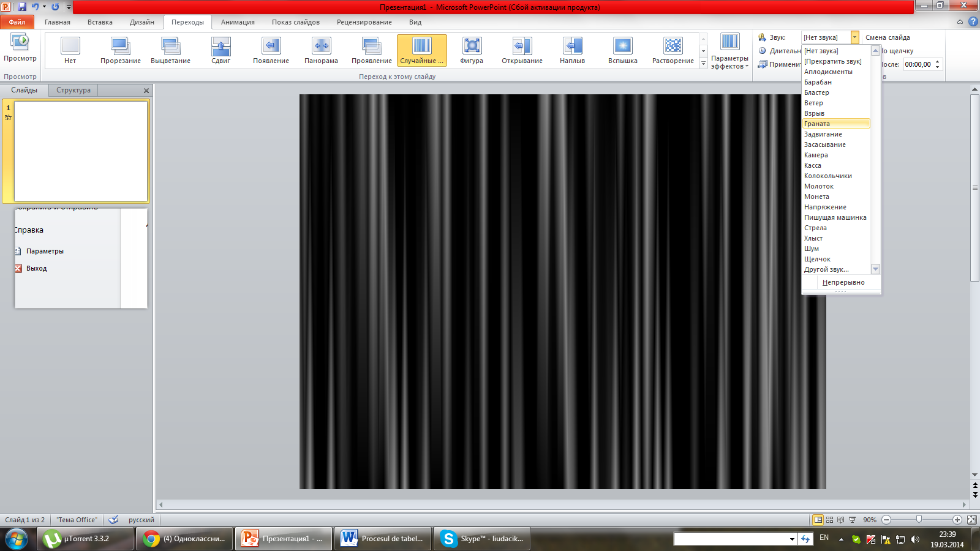The width and height of the screenshot is (980, 551).
Task: Apply the Растворение transition
Action: point(673,50)
